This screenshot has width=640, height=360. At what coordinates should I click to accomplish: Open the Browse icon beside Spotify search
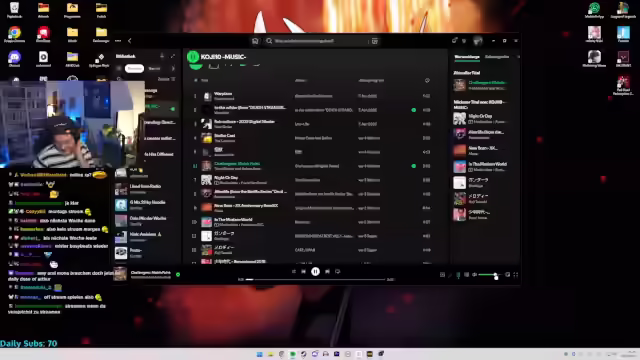click(375, 41)
